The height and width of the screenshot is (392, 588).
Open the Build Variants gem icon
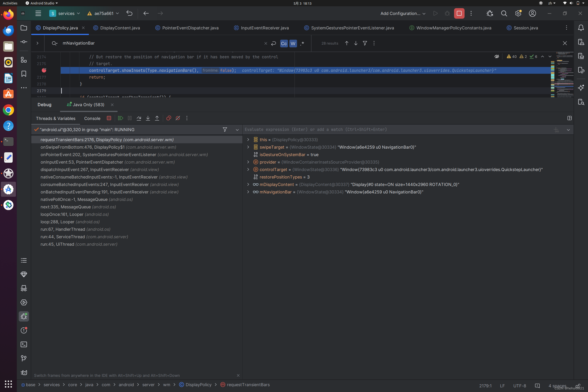(x=24, y=274)
